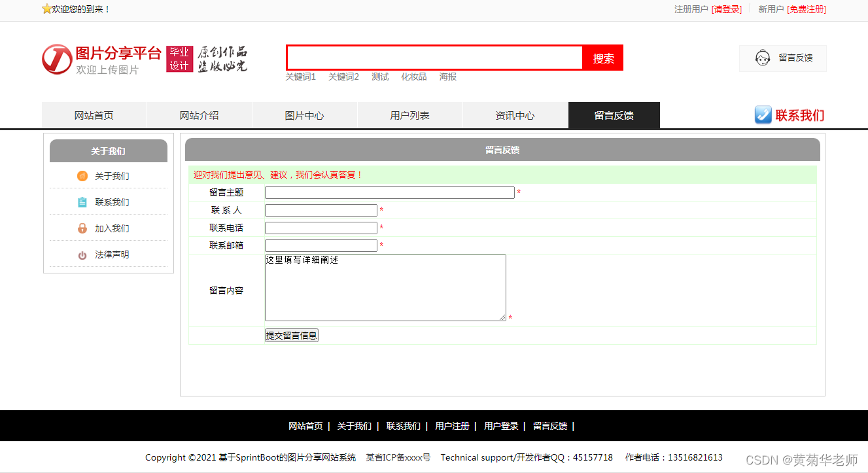
Task: Click footer 留言反馈 link
Action: click(x=550, y=426)
